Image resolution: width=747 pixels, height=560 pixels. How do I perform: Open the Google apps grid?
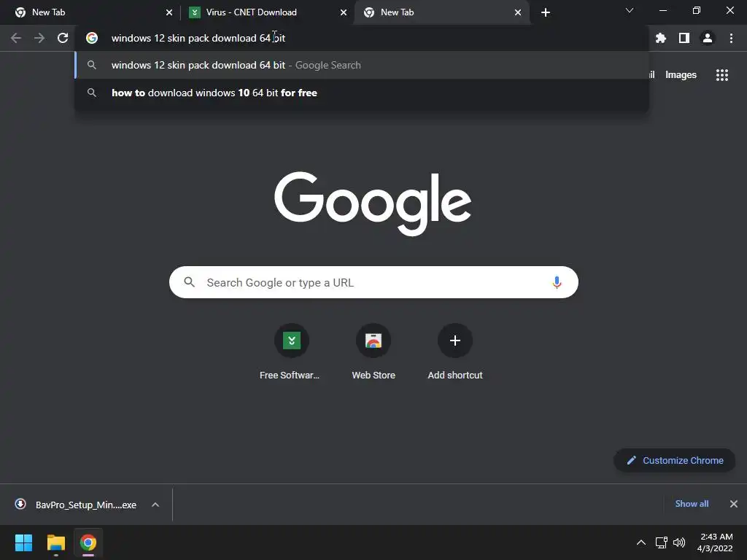[x=722, y=75]
